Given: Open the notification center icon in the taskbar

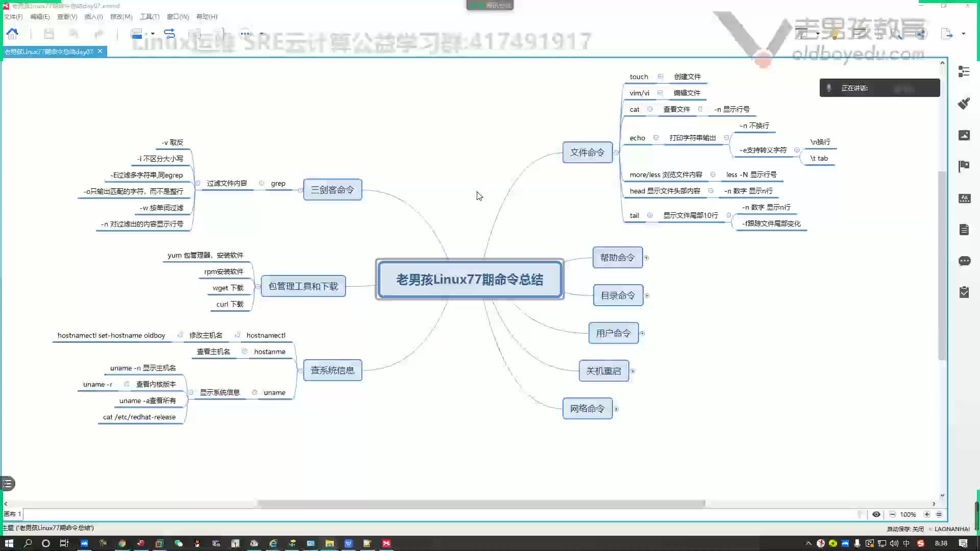Looking at the screenshot, I should (963, 543).
